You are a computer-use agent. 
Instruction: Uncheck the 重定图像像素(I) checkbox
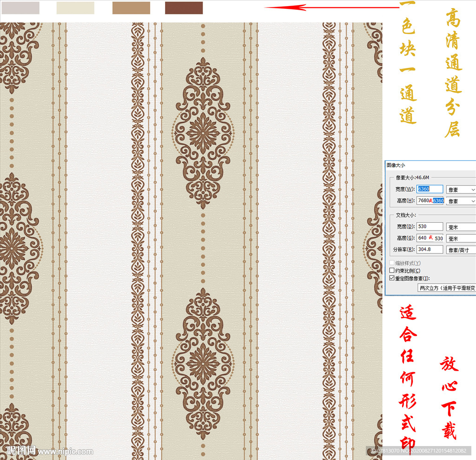click(x=392, y=278)
